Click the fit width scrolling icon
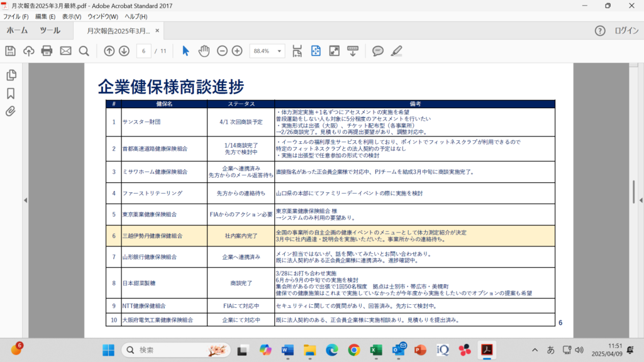644x362 pixels. pos(297,51)
